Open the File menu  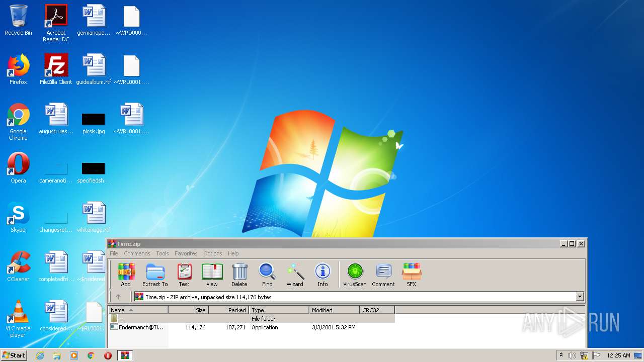[x=114, y=253]
